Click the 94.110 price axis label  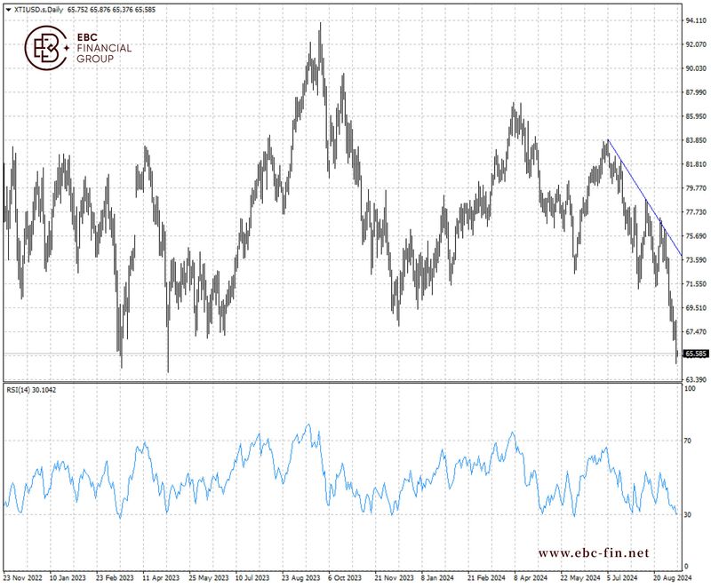coord(695,20)
